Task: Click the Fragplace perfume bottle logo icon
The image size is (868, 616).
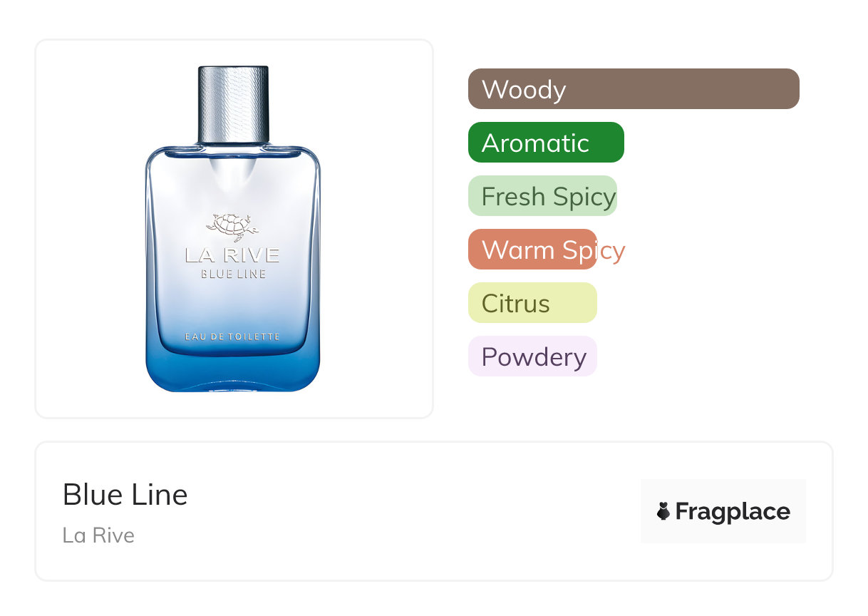Action: [663, 511]
